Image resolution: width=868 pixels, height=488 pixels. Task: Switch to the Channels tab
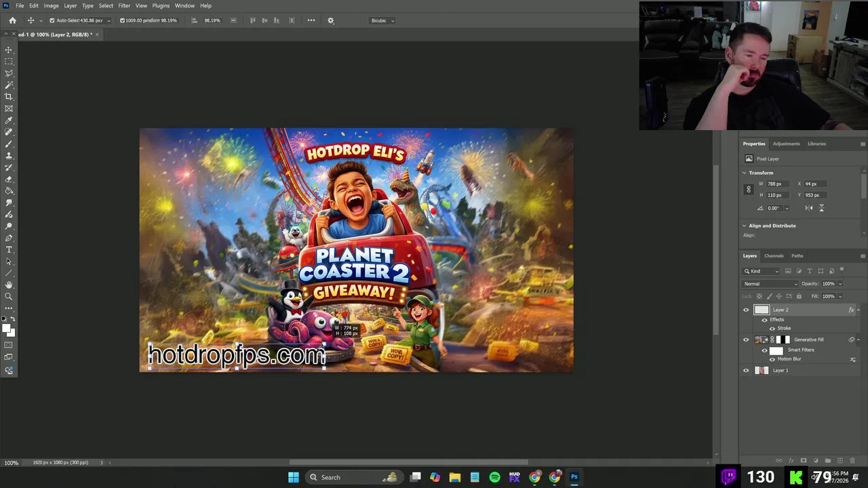774,256
